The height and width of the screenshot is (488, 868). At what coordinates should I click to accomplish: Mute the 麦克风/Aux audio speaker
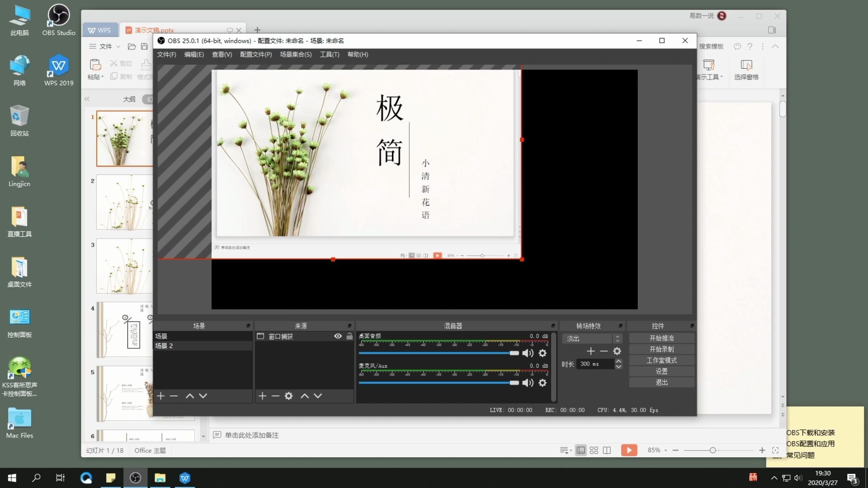528,383
